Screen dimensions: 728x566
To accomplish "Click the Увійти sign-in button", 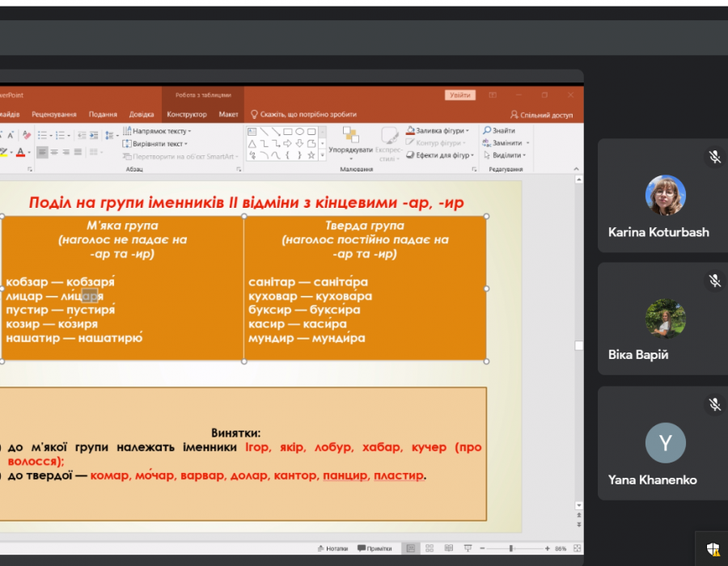I will (459, 95).
